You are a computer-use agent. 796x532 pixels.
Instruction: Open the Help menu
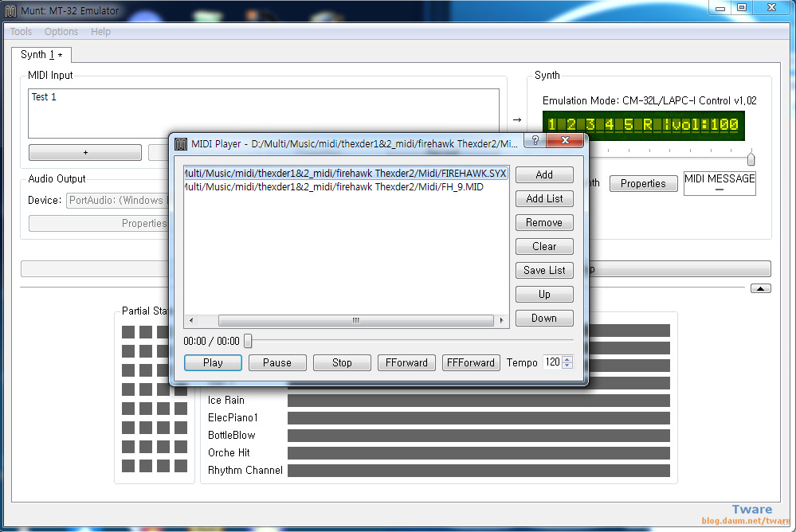tap(100, 32)
